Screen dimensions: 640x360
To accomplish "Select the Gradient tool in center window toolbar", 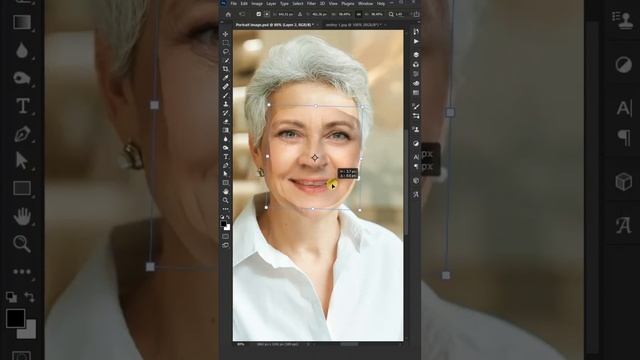I will [x=225, y=130].
